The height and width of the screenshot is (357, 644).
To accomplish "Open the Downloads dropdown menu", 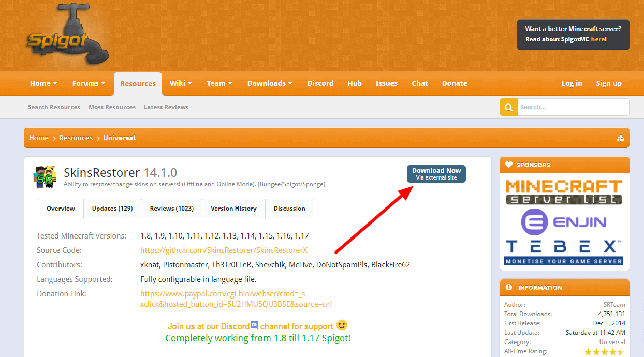I will click(270, 83).
